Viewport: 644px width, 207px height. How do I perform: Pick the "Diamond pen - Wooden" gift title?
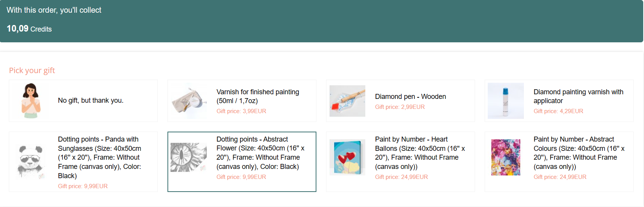pyautogui.click(x=410, y=97)
